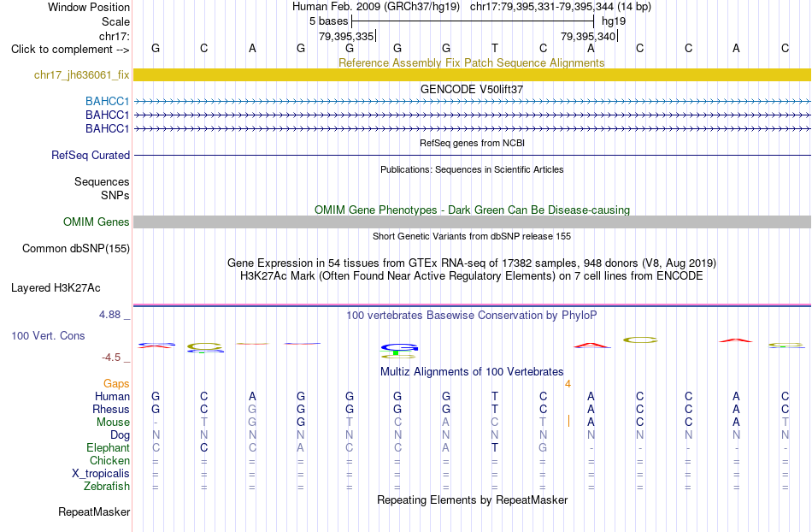Click the Scale track label
This screenshot has width=812, height=532.
pos(115,21)
